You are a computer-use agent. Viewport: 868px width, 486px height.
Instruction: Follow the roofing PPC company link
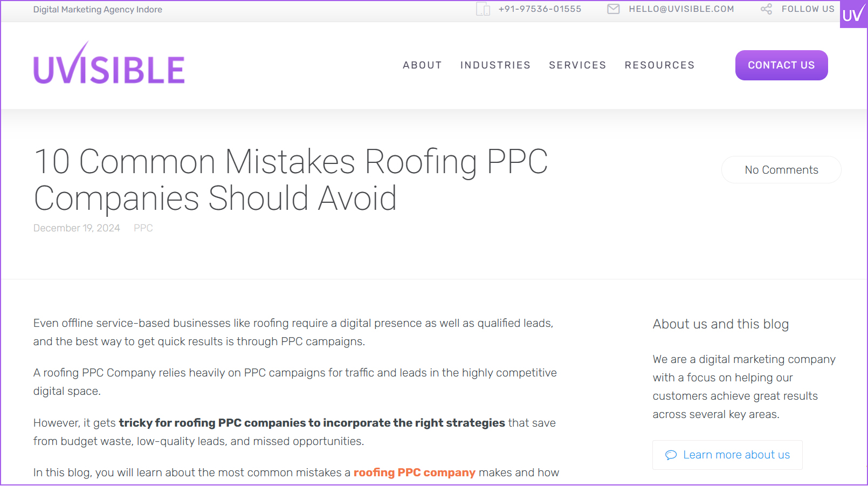[x=414, y=473]
